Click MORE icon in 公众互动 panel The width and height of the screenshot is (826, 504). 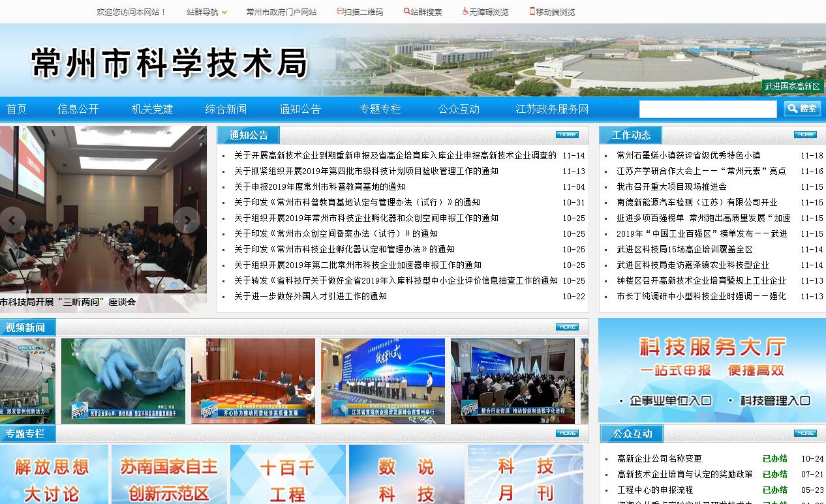click(x=804, y=434)
